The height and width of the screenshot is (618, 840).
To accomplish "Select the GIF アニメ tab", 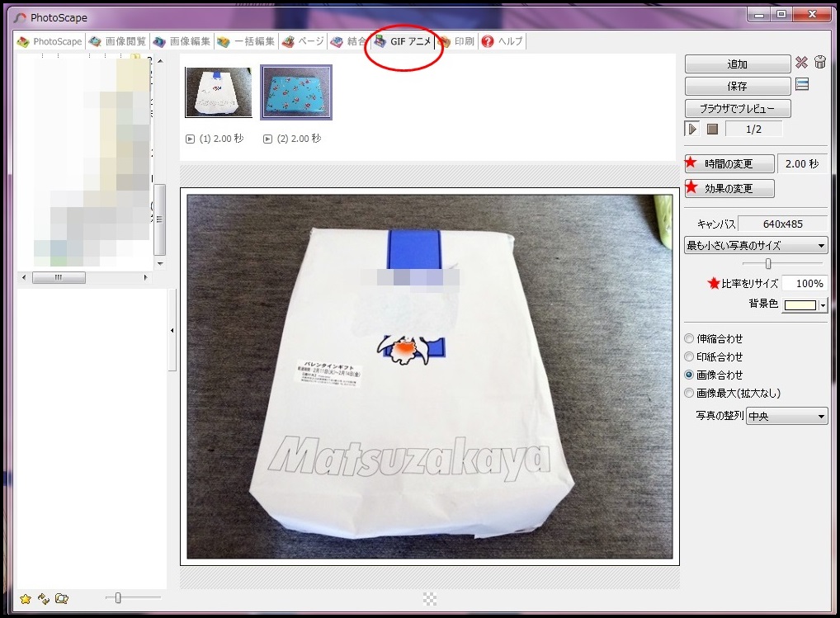I will click(403, 41).
